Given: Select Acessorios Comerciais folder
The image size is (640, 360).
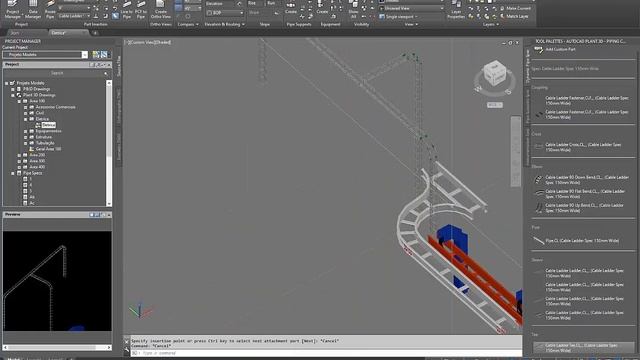Looking at the screenshot, I should coord(56,107).
